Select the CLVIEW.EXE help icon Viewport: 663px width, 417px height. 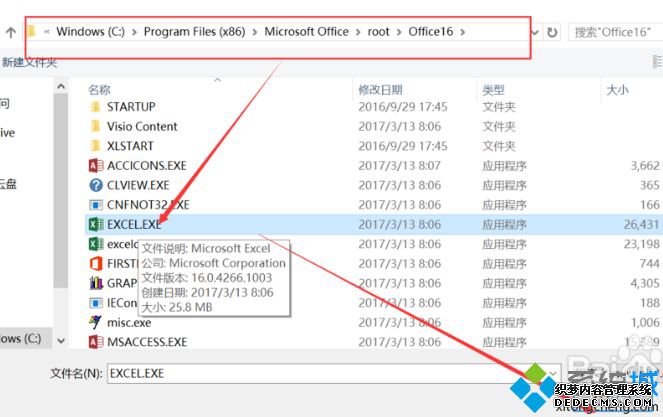click(x=96, y=185)
